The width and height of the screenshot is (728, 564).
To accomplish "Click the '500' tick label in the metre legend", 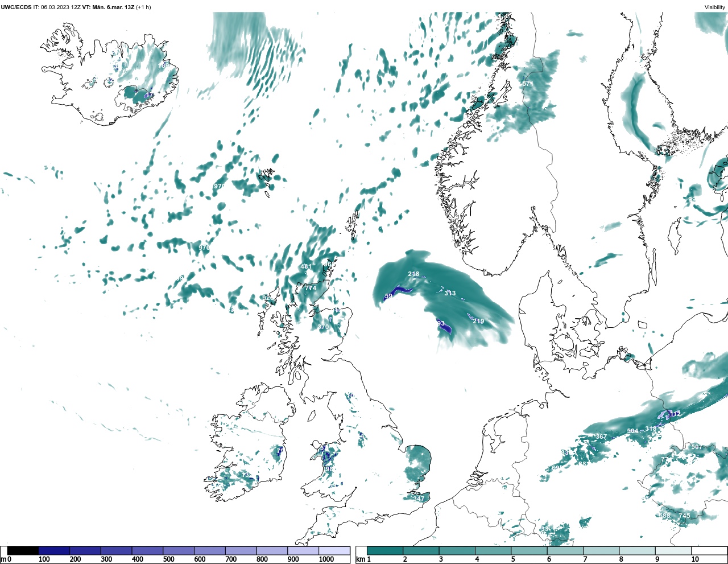I will point(168,559).
